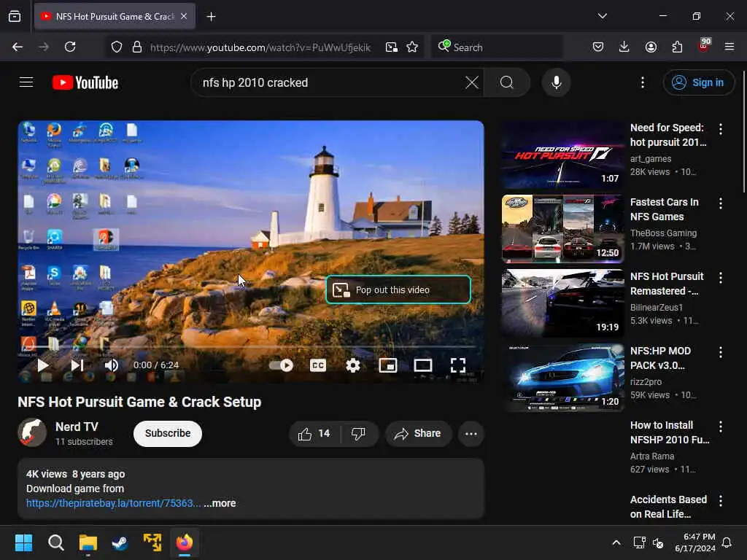Open Nerd TV channel avatar
Screen dimensions: 747x560
[32, 432]
